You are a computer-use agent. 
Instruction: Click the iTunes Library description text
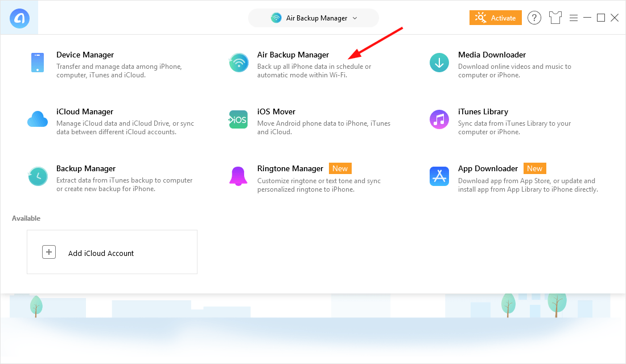pos(514,128)
